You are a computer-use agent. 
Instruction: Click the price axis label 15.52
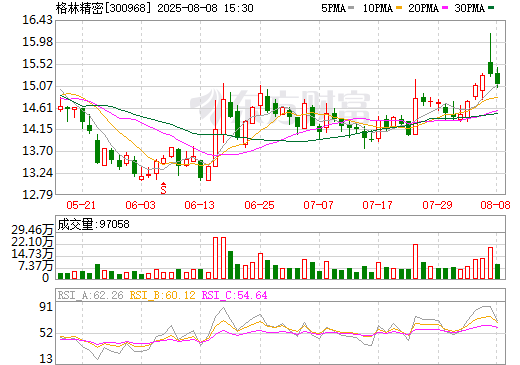click(37, 64)
